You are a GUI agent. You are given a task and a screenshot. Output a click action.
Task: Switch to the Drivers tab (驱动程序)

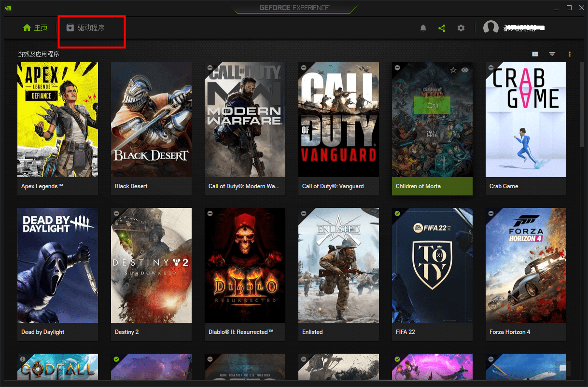point(85,28)
